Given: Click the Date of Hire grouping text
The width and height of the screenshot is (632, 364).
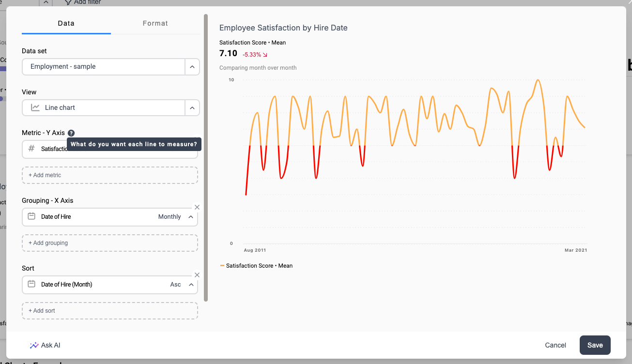Looking at the screenshot, I should pyautogui.click(x=56, y=217).
